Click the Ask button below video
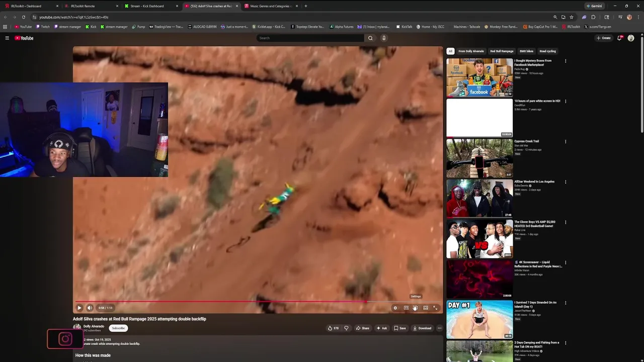 [x=382, y=328]
